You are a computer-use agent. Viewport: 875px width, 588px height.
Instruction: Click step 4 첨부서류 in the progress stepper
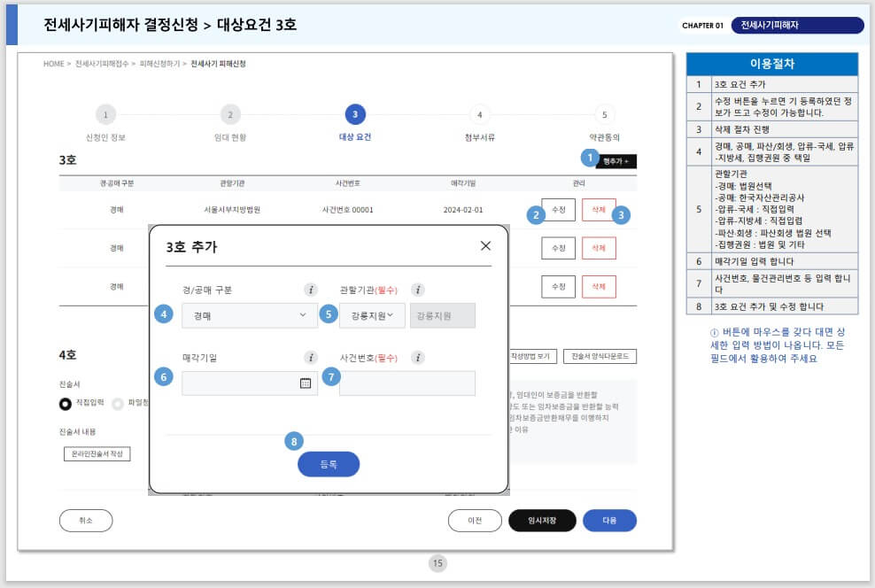point(480,114)
